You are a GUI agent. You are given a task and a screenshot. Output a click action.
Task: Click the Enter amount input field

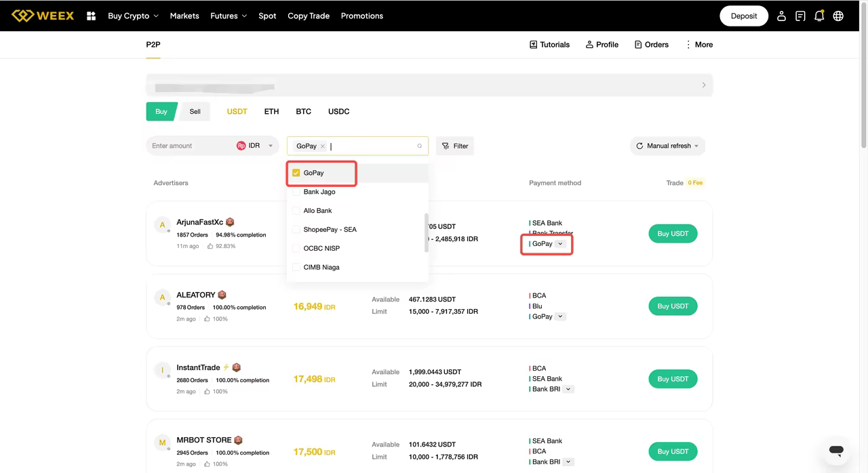[190, 146]
